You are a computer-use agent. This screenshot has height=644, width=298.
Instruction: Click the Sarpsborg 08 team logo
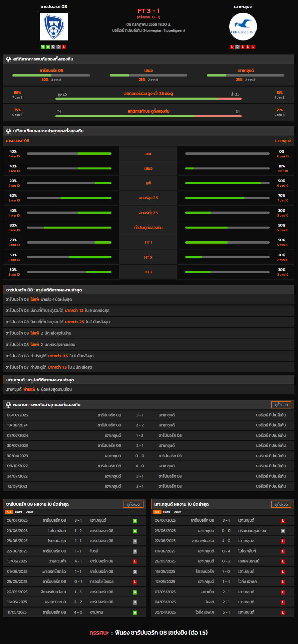54,27
